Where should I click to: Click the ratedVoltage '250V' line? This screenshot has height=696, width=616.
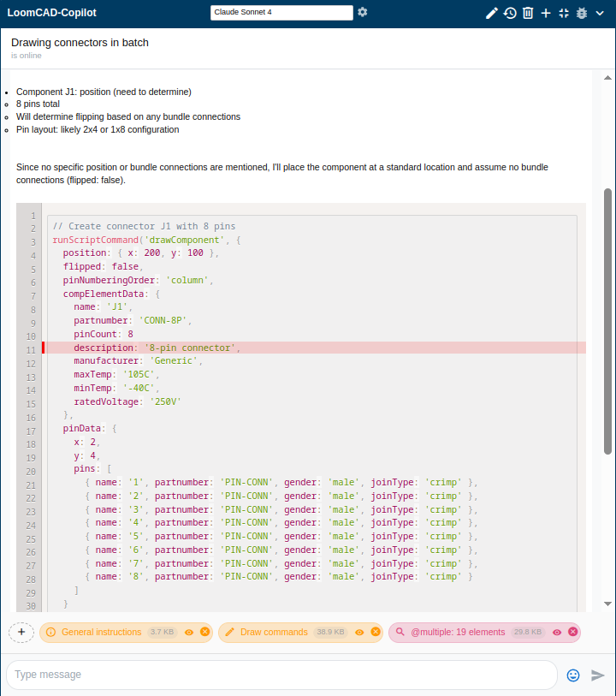(x=127, y=402)
